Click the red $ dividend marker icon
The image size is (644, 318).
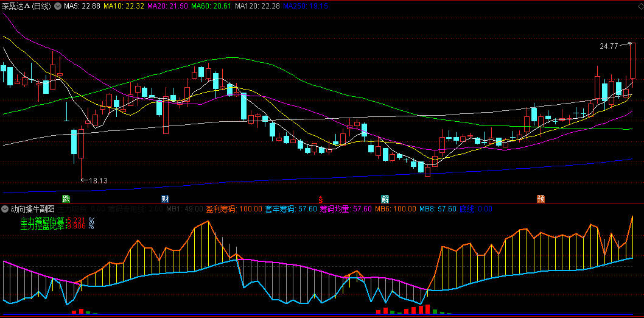point(320,199)
